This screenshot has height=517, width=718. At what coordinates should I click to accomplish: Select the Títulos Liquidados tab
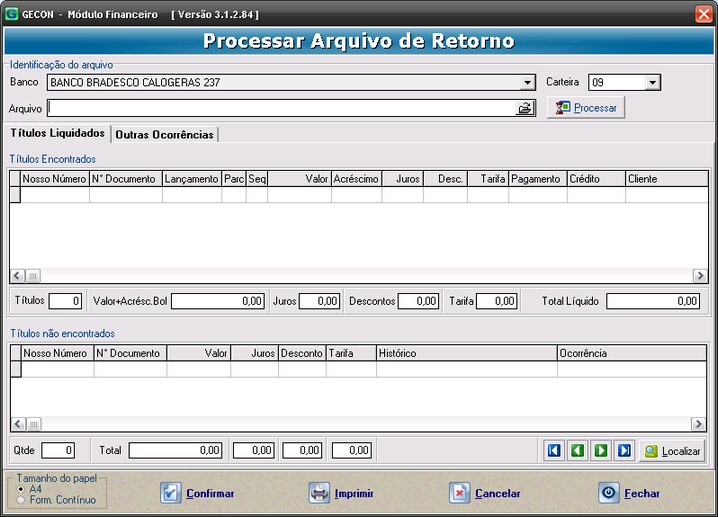57,133
